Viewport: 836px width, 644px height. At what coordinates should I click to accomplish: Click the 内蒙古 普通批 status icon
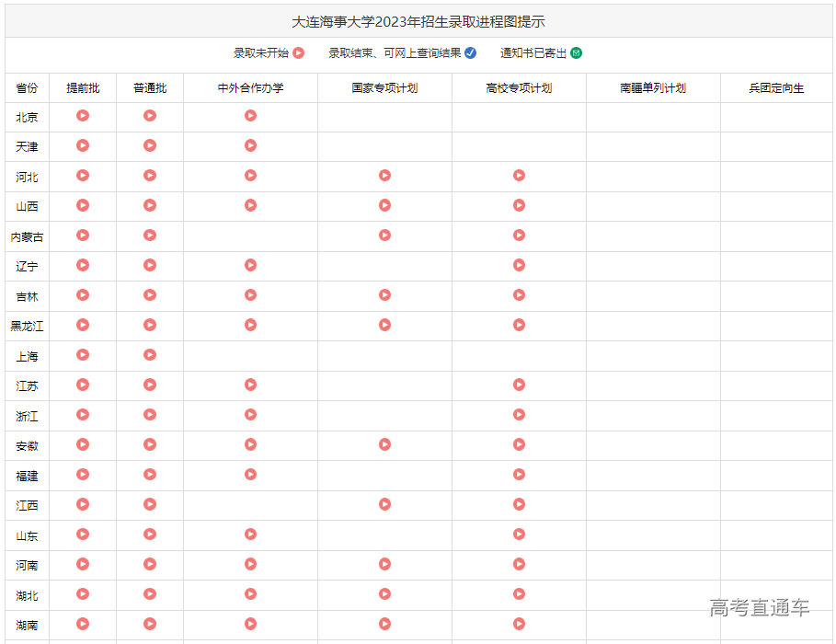click(x=150, y=236)
